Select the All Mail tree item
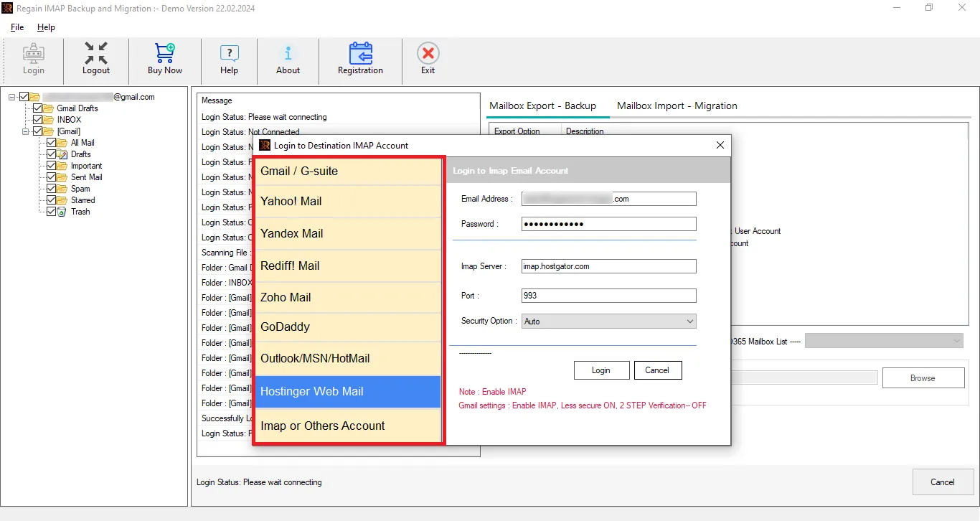980x521 pixels. [83, 143]
